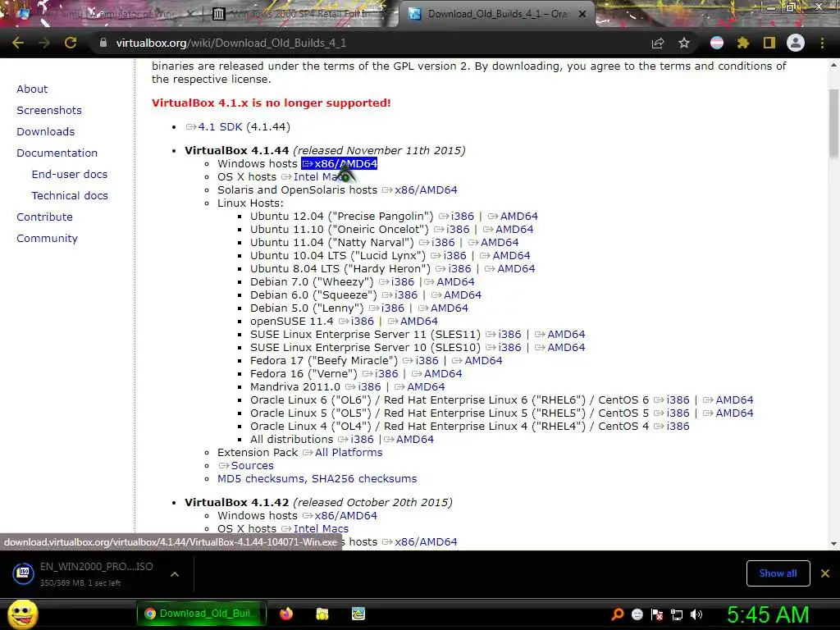Screen dimensions: 840x630
Task: Click the striped circle extension icon
Action: click(717, 43)
